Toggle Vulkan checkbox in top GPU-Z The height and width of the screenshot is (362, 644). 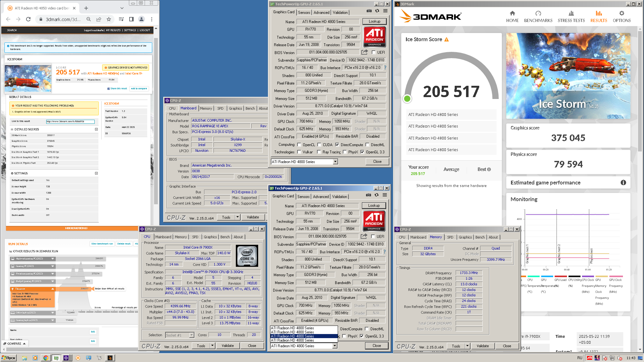(x=299, y=152)
